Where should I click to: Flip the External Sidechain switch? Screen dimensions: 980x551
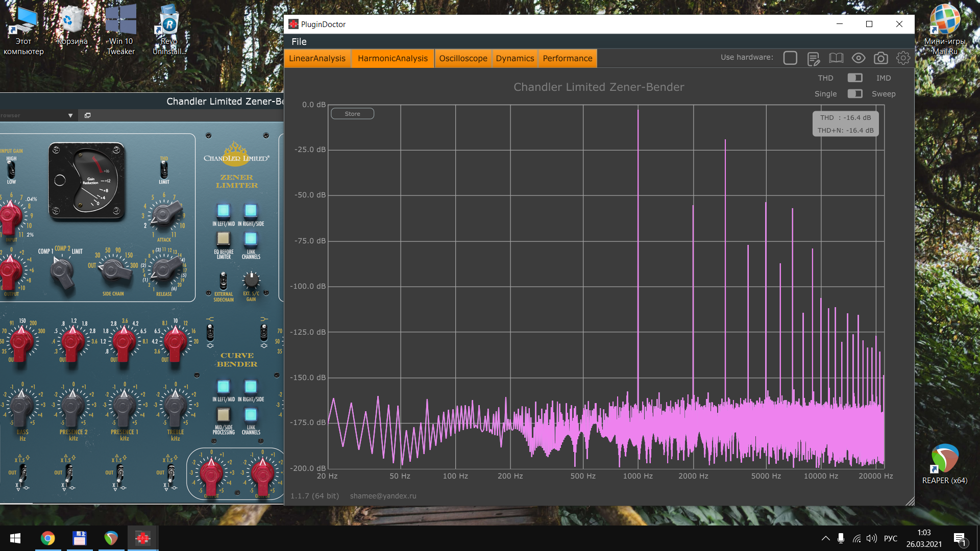223,281
